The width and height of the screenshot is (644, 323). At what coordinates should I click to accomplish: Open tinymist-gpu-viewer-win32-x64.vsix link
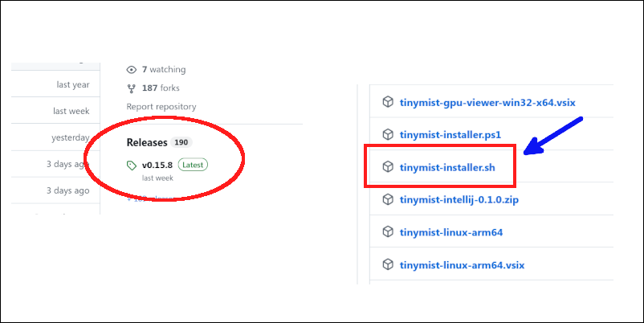tap(487, 102)
